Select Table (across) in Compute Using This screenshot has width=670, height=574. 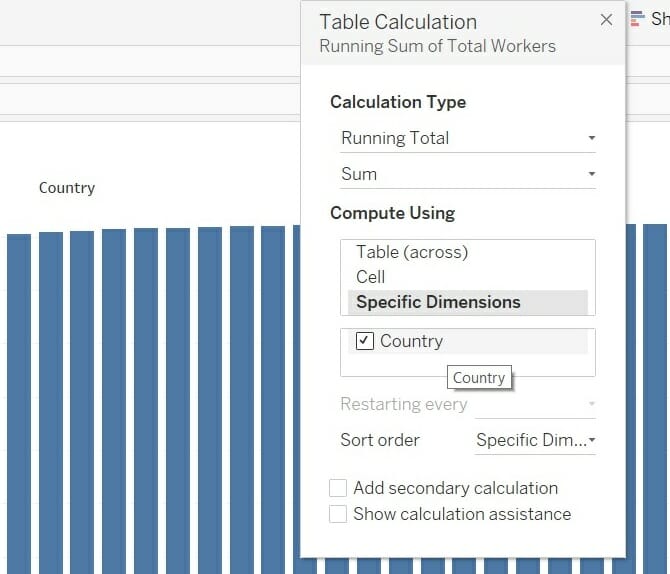(x=412, y=252)
